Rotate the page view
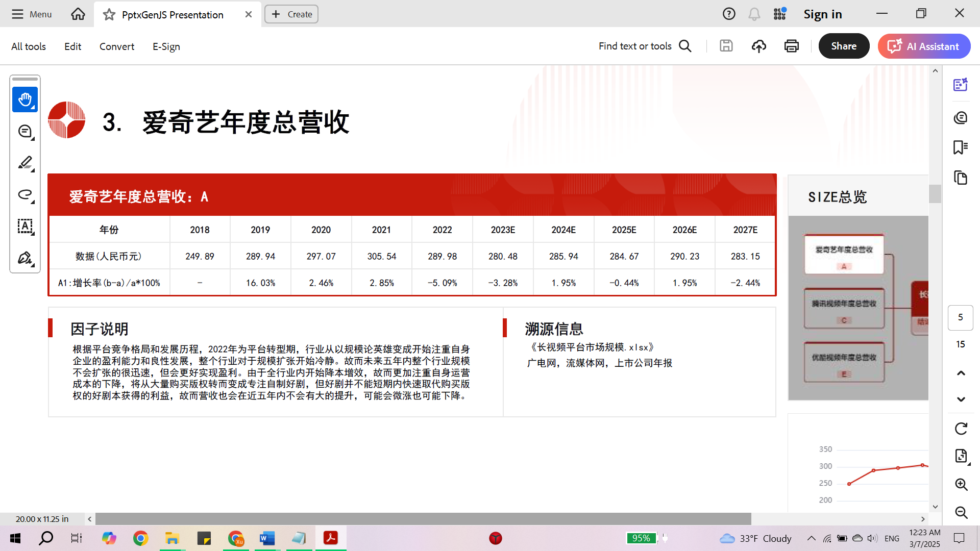Image resolution: width=980 pixels, height=551 pixels. pos(961,429)
